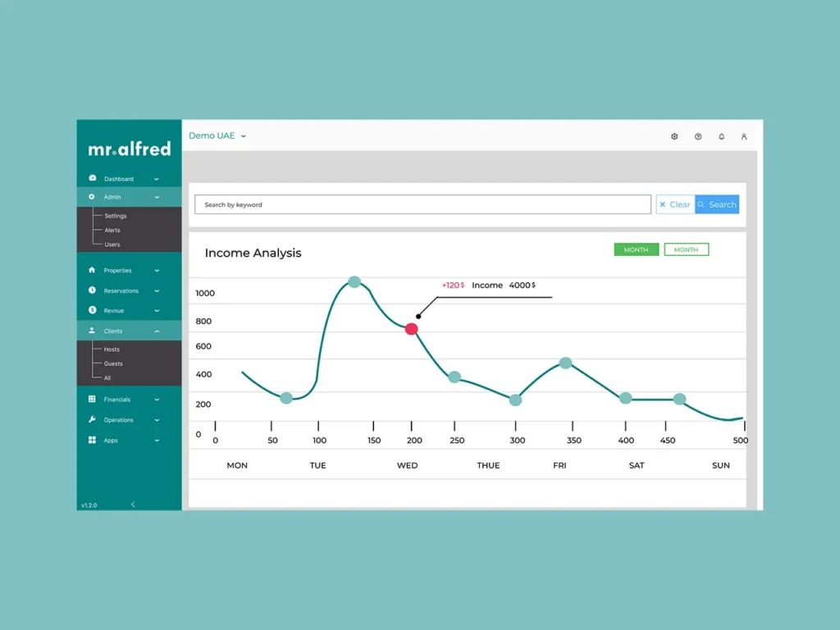840x630 pixels.
Task: Open the help question mark icon
Action: pos(698,137)
